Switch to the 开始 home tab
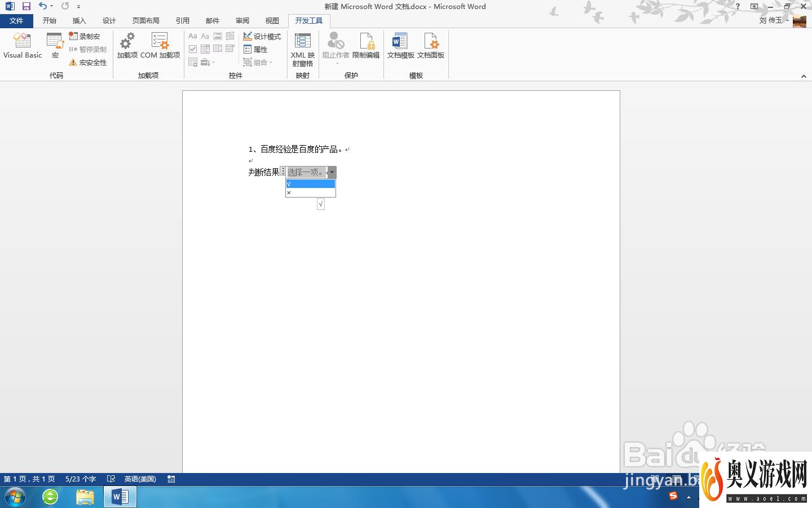 (50, 21)
